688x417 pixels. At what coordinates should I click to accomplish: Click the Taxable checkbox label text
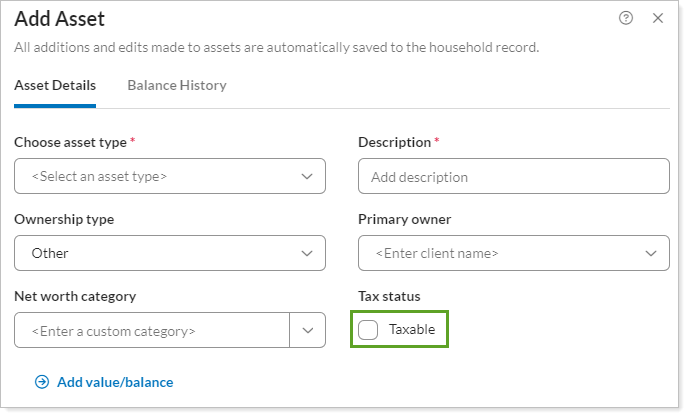pyautogui.click(x=412, y=330)
